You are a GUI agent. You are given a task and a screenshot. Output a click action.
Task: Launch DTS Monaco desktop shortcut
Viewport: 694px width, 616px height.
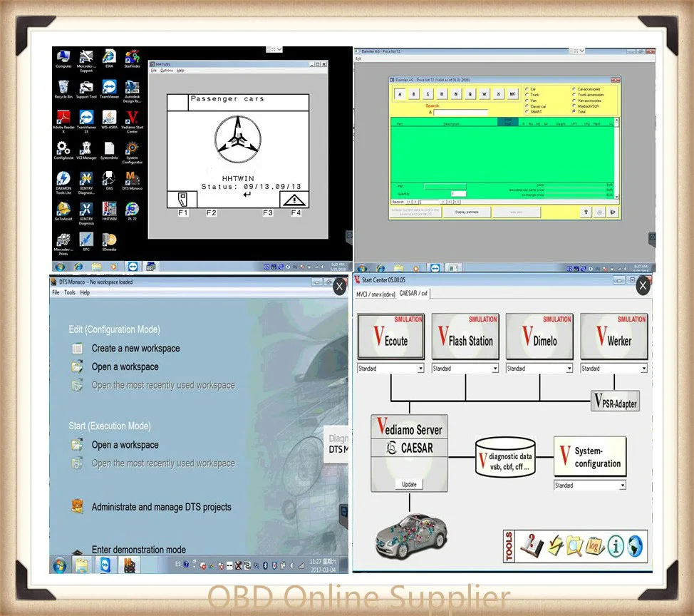pyautogui.click(x=132, y=180)
